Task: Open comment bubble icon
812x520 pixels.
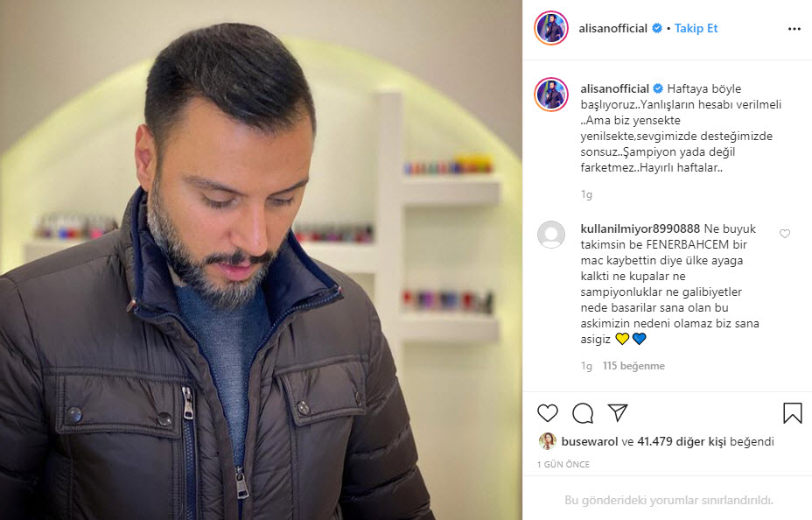Action: point(583,413)
